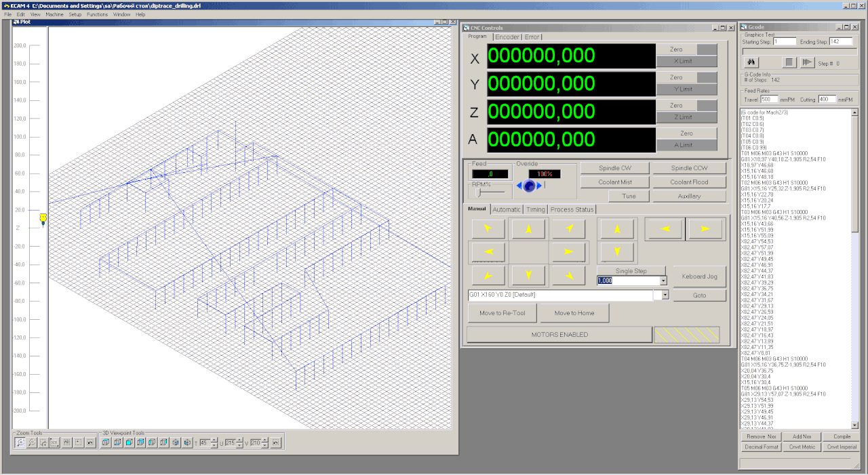Select the zoom in magnifier tool

pyautogui.click(x=20, y=442)
